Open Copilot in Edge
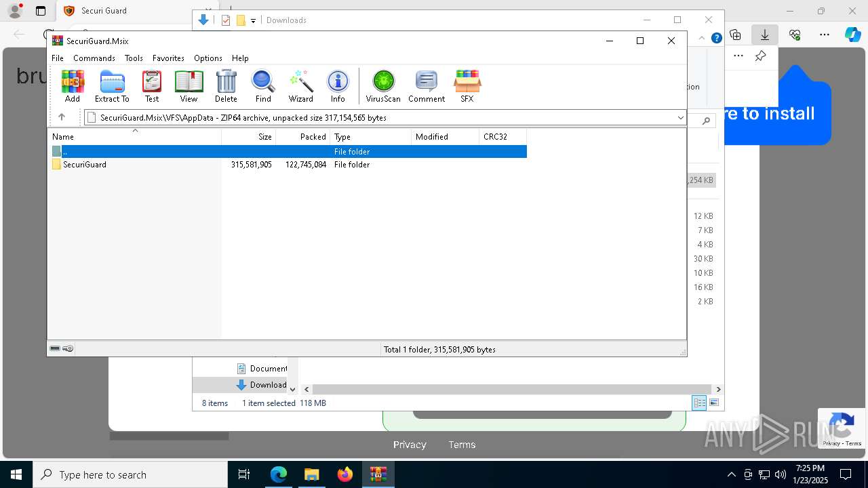This screenshot has height=488, width=868. tap(852, 35)
